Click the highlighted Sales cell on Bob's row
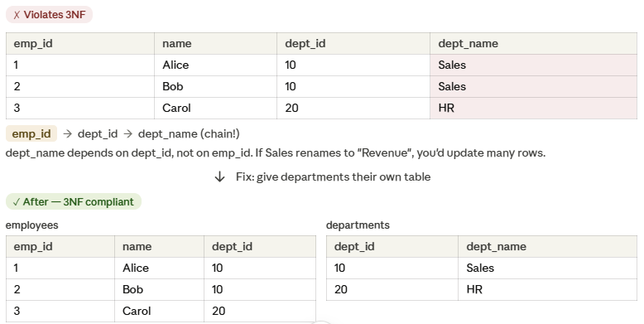This screenshot has width=644, height=324. coord(534,87)
